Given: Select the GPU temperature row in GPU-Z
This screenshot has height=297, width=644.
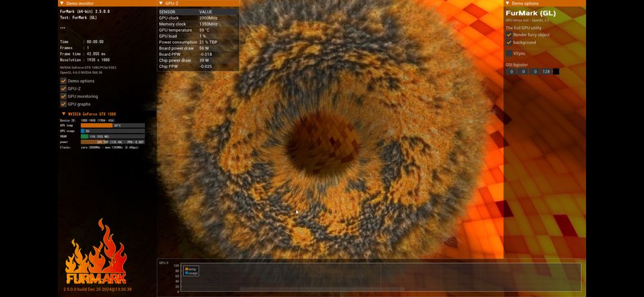Looking at the screenshot, I should tap(198, 30).
